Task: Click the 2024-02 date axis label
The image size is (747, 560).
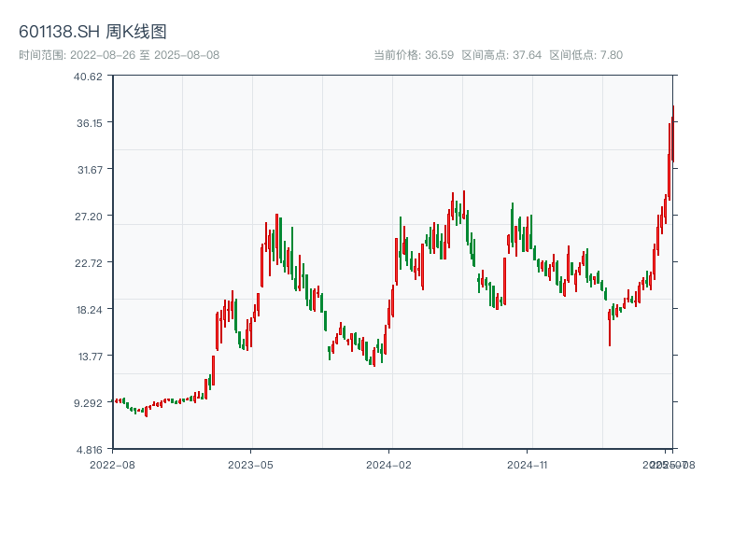Action: pos(389,464)
